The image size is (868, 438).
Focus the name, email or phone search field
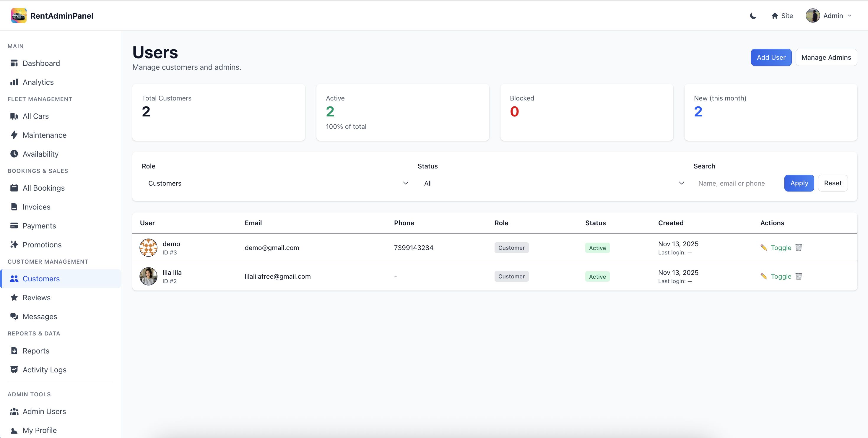(x=737, y=183)
